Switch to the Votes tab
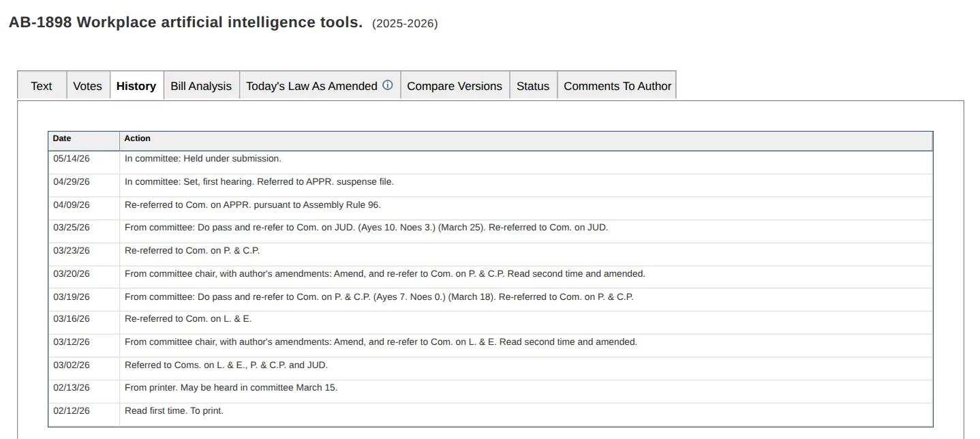 pos(87,86)
